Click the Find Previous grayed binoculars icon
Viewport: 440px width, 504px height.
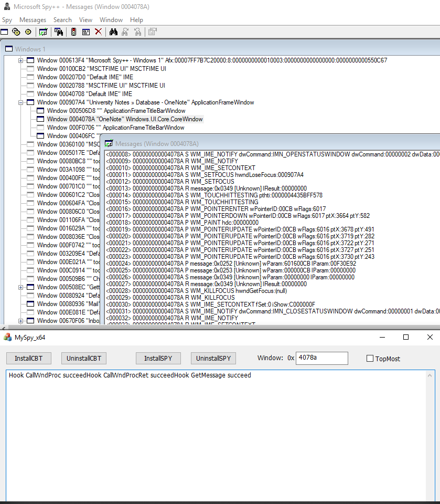tap(137, 32)
